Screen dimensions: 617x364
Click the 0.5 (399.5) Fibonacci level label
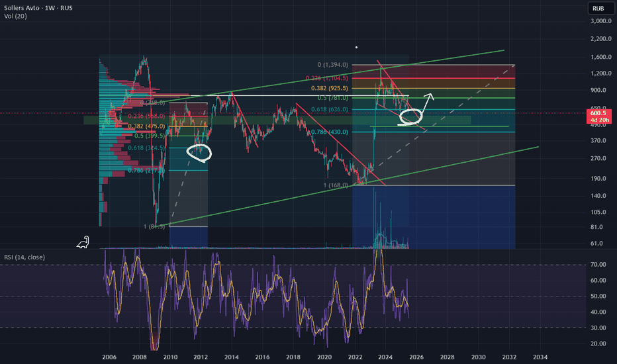click(150, 136)
